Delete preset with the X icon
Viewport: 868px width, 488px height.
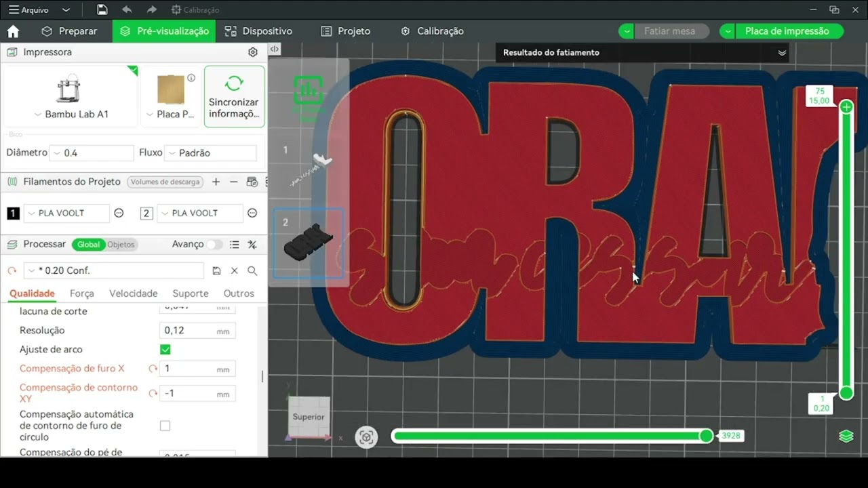coord(235,270)
